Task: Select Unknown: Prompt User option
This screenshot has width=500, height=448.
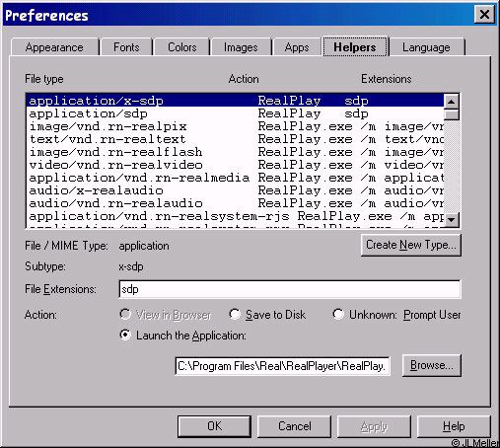Action: coord(396,315)
